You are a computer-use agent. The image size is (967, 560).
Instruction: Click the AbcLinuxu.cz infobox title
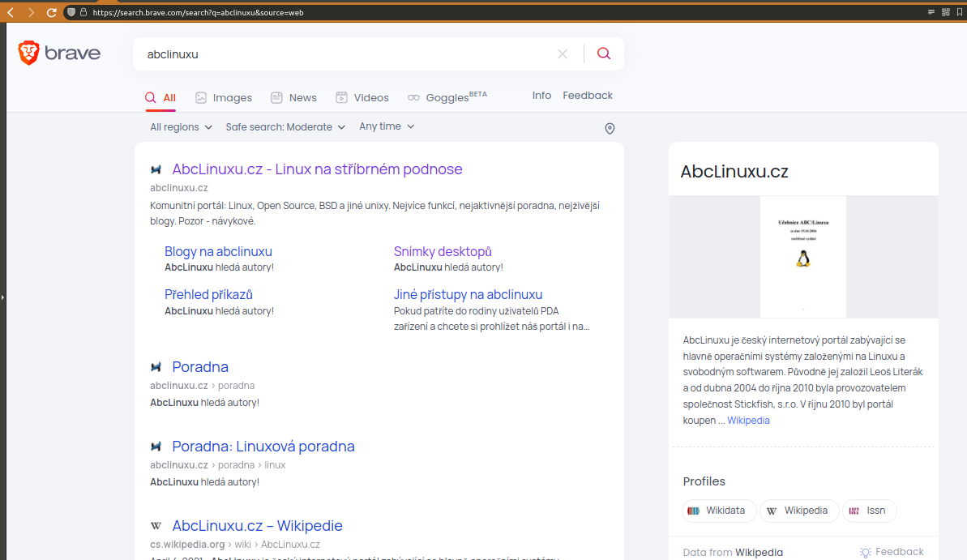(734, 172)
